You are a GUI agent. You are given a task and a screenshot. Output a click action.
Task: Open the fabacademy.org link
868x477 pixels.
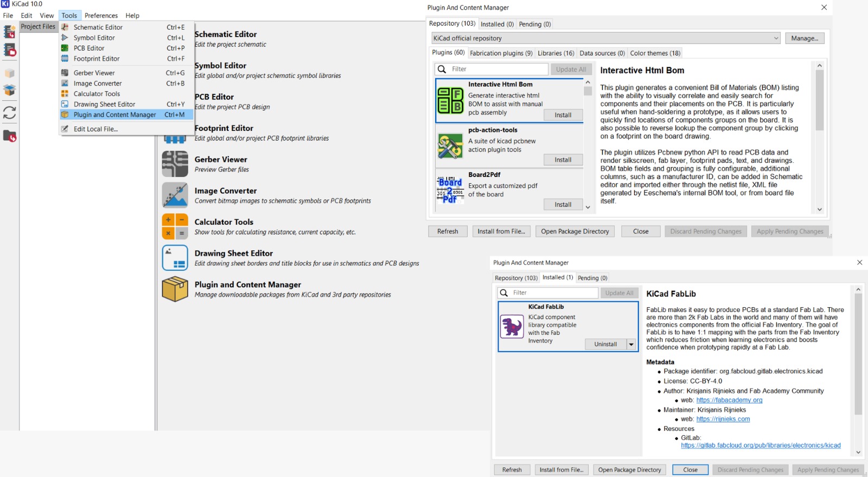pyautogui.click(x=729, y=400)
